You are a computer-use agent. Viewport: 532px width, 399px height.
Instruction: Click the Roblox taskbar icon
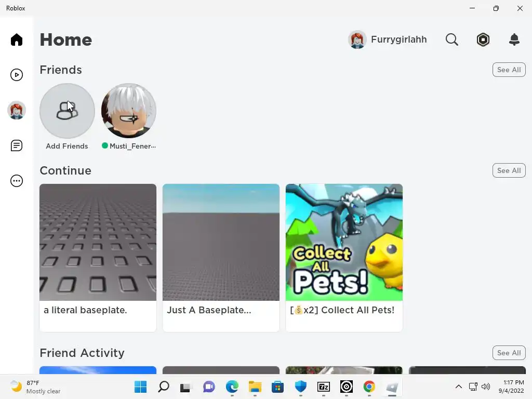[392, 387]
